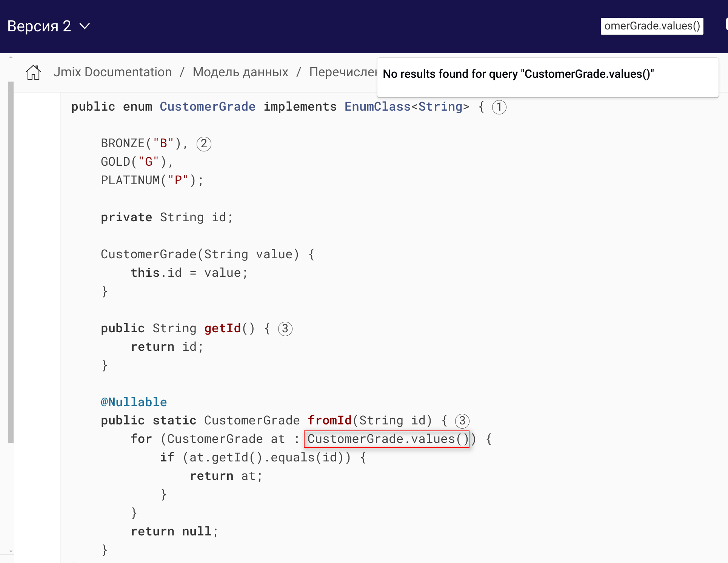Viewport: 728px width, 563px height.
Task: Click the scrollbar down arrow
Action: (11, 551)
